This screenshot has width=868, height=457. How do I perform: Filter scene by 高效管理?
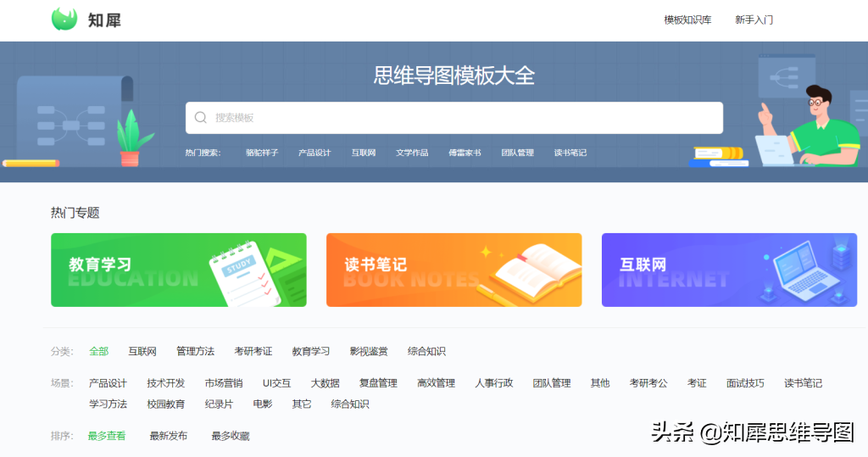click(437, 382)
